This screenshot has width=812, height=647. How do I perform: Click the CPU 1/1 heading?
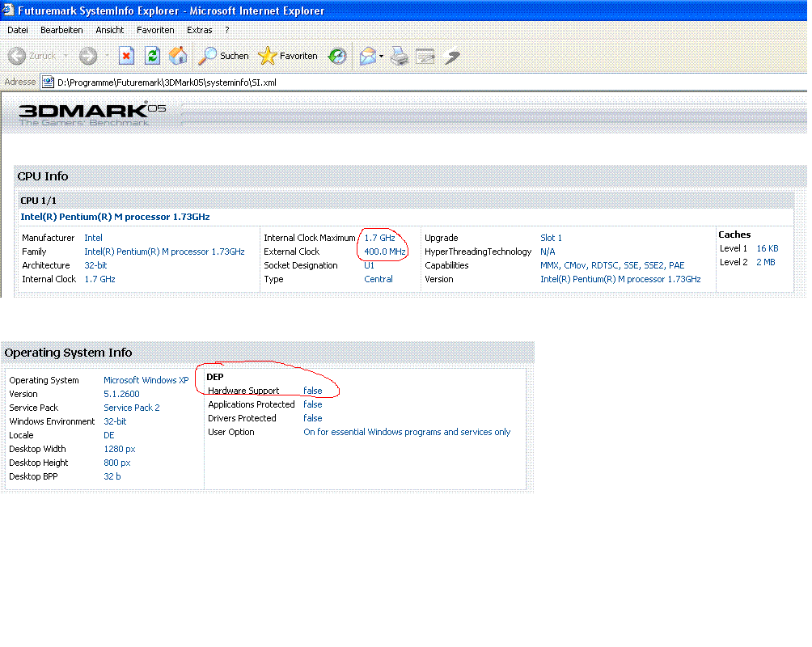click(38, 201)
